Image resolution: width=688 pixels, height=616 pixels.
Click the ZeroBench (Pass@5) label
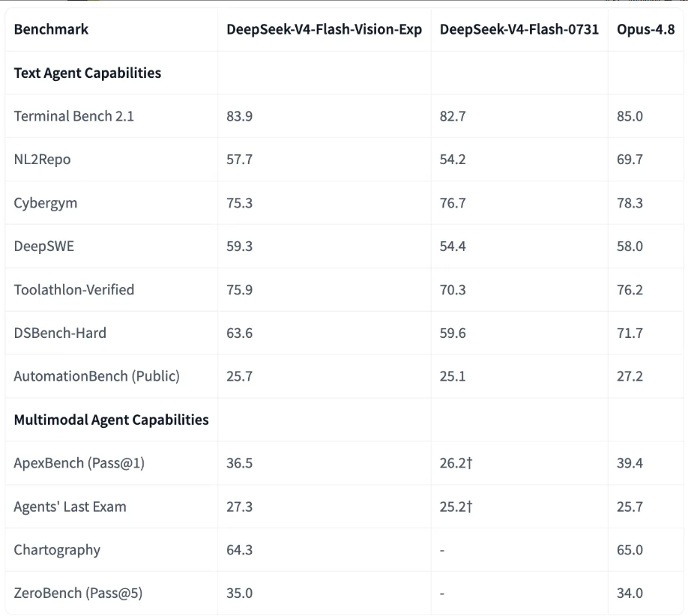pyautogui.click(x=78, y=594)
